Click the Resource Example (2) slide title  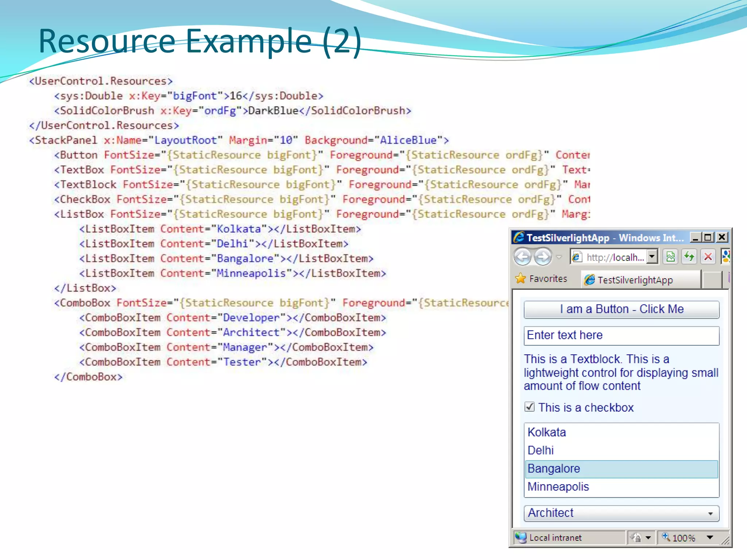pos(200,41)
